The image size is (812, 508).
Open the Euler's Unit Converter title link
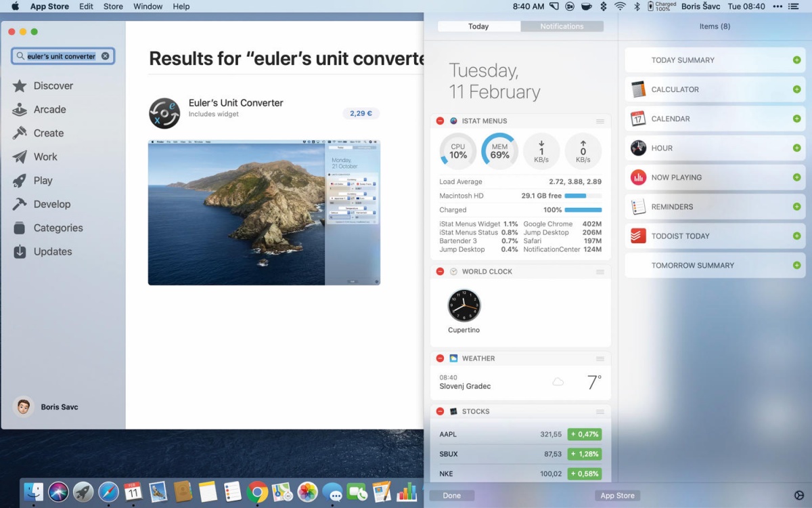[236, 103]
